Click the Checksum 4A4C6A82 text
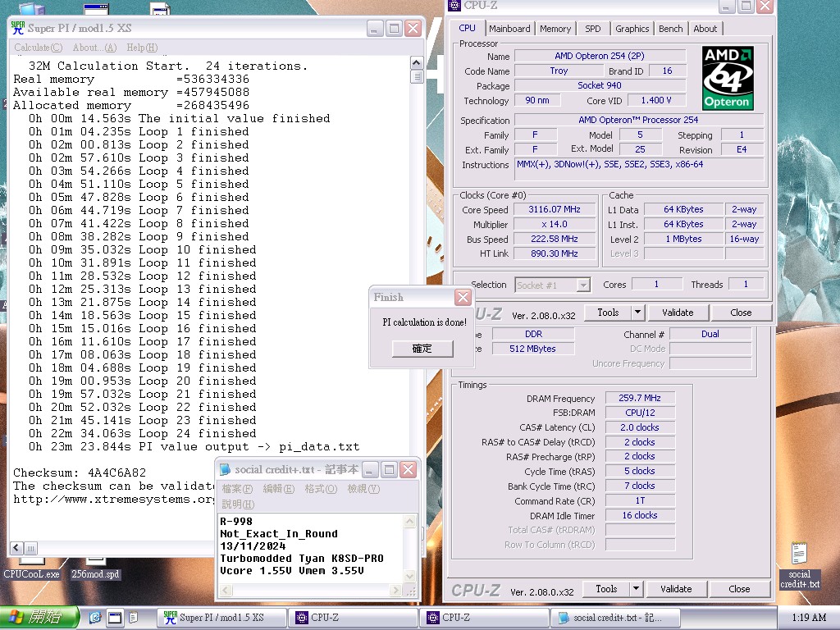This screenshot has height=630, width=840. [x=80, y=472]
